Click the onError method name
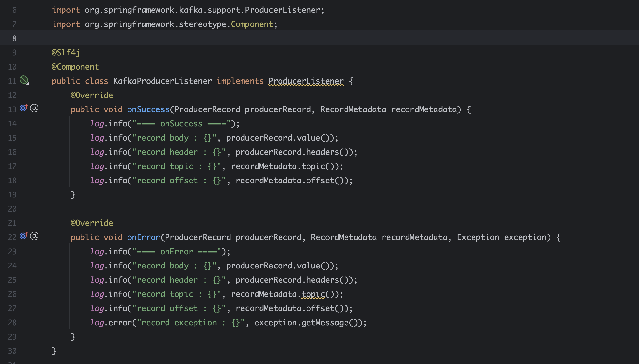The image size is (639, 364). click(143, 237)
